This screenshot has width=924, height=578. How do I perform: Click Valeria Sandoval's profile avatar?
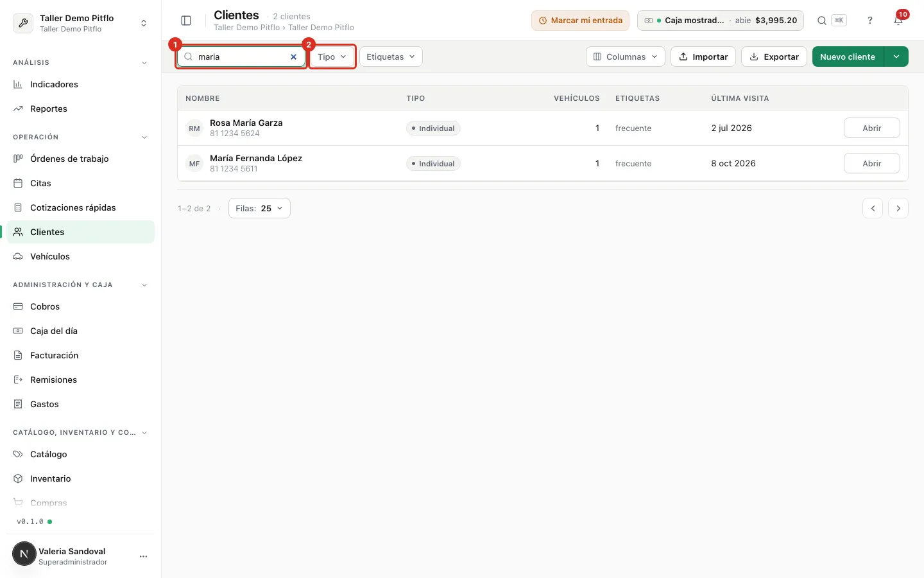[x=24, y=554]
